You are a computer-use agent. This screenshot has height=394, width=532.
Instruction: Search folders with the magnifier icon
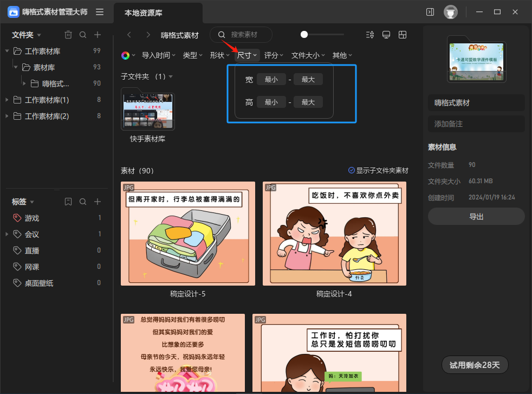click(x=83, y=35)
